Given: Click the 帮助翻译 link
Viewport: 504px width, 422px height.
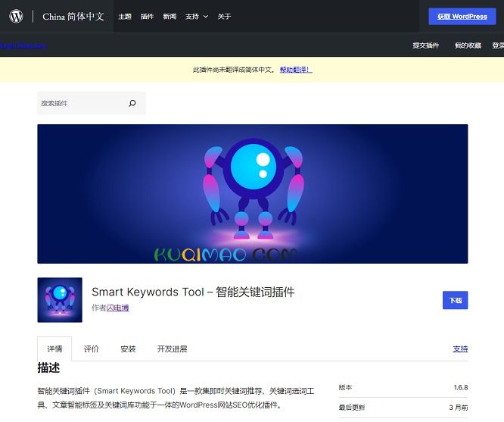Looking at the screenshot, I should [x=296, y=70].
